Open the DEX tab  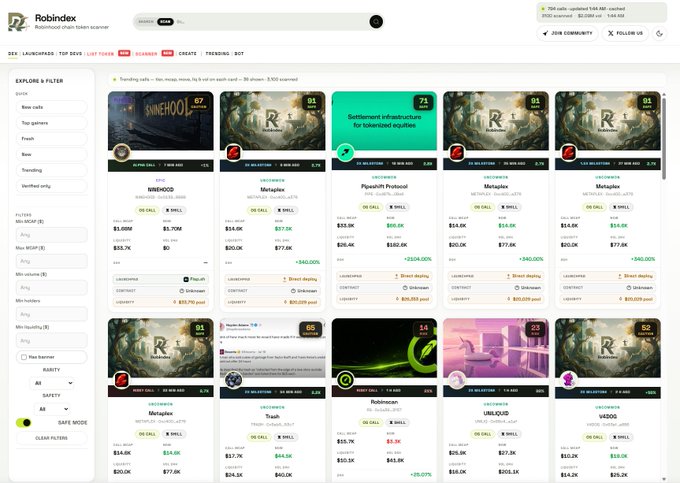tap(13, 54)
